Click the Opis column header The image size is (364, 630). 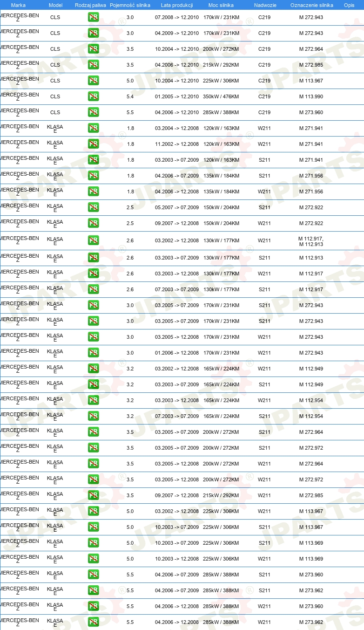click(x=349, y=5)
